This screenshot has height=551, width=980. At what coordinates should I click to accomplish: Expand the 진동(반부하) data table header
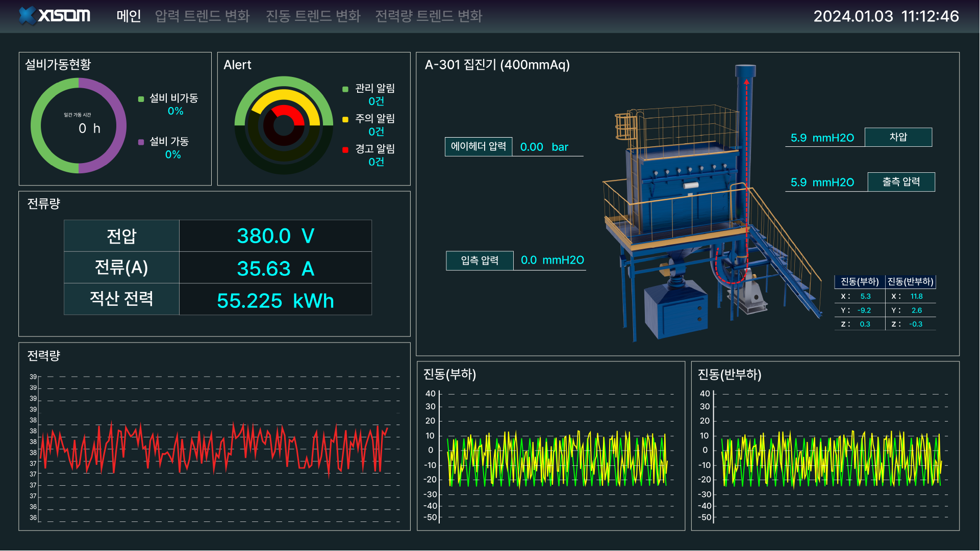(x=911, y=281)
